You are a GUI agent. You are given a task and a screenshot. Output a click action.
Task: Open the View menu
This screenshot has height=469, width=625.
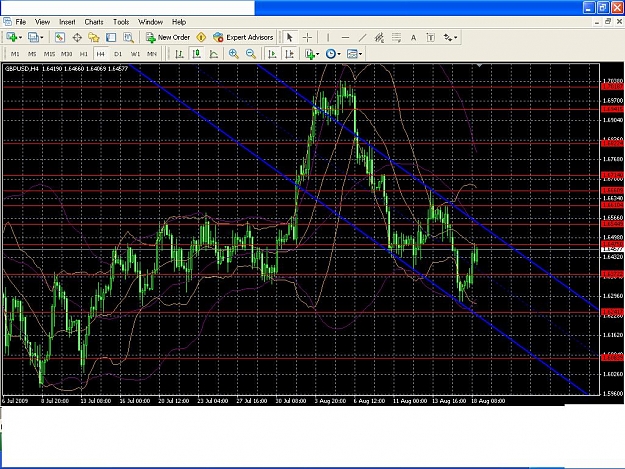pyautogui.click(x=42, y=22)
